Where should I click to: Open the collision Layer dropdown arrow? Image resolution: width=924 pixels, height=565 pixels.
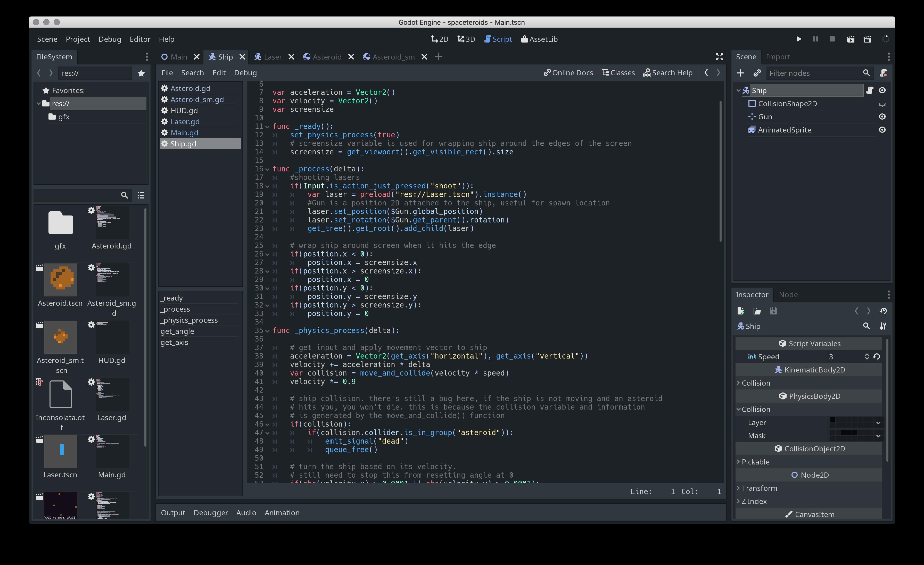[x=878, y=423]
